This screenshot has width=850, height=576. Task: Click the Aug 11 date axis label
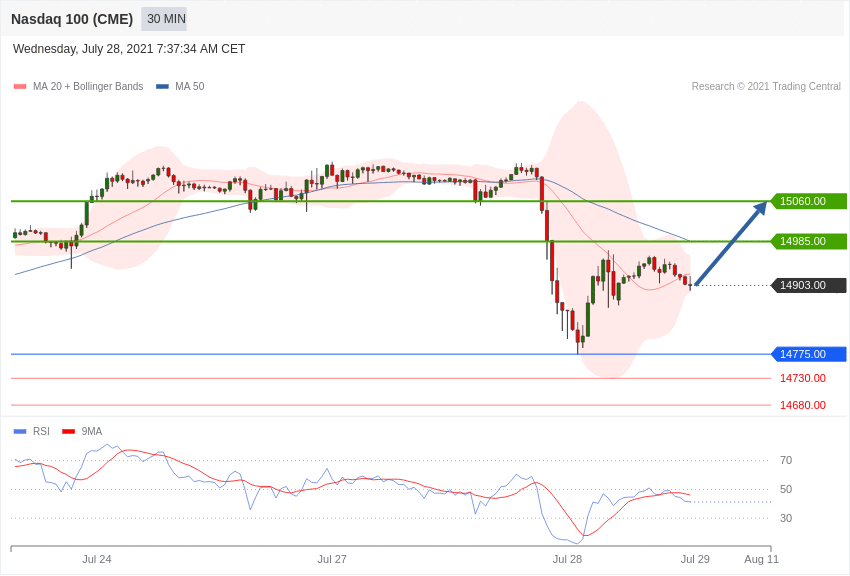coord(761,559)
